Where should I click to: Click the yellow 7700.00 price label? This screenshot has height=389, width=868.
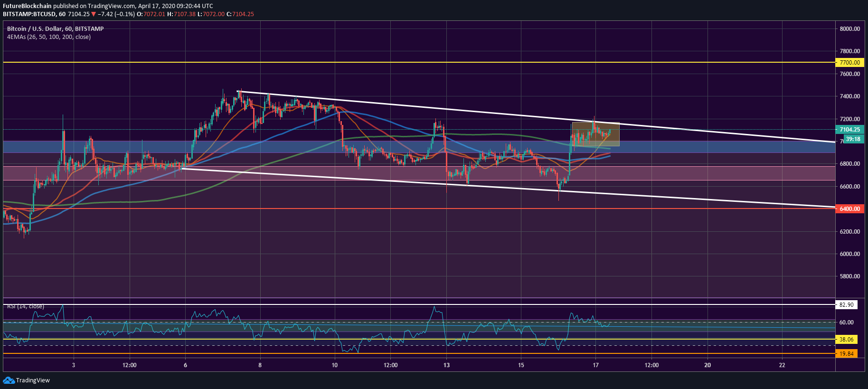click(x=849, y=62)
